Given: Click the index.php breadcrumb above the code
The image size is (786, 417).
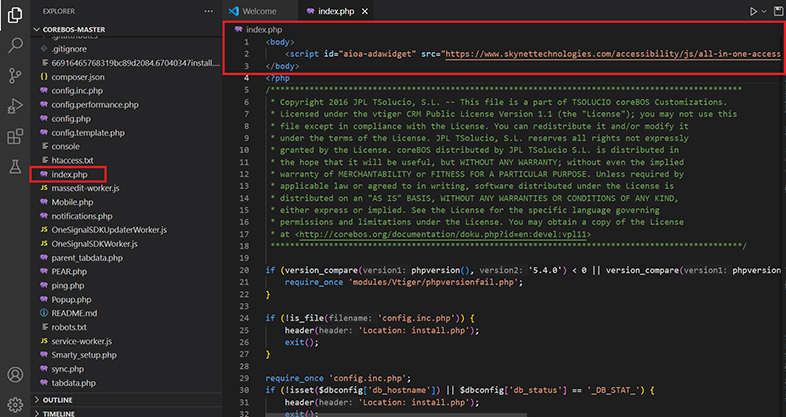Looking at the screenshot, I should 264,30.
